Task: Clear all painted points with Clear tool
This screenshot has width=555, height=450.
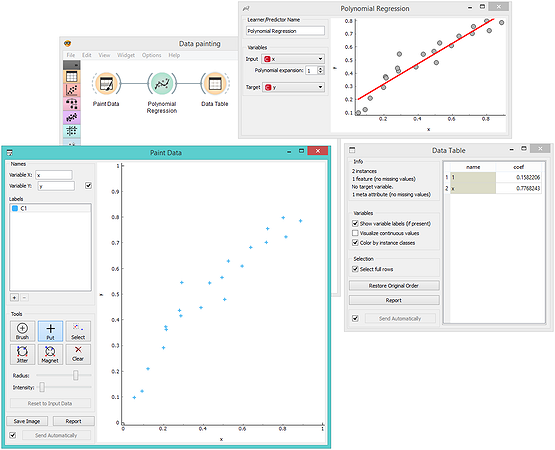Action: pos(78,354)
